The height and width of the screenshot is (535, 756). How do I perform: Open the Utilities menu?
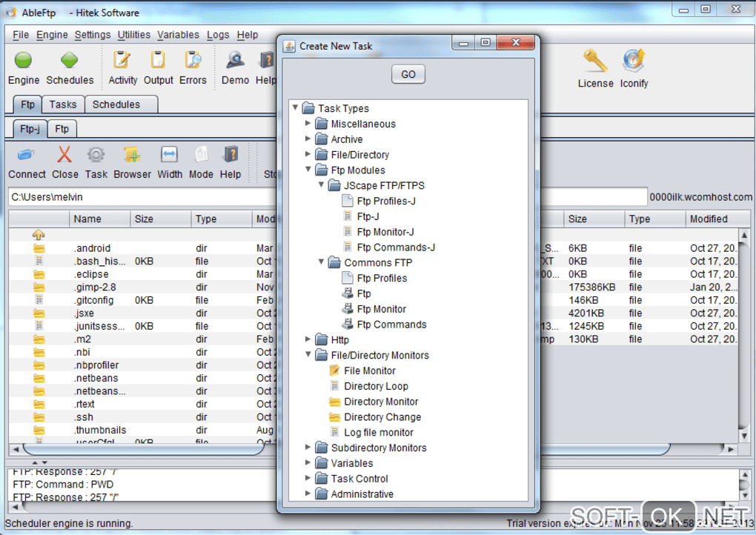point(134,35)
